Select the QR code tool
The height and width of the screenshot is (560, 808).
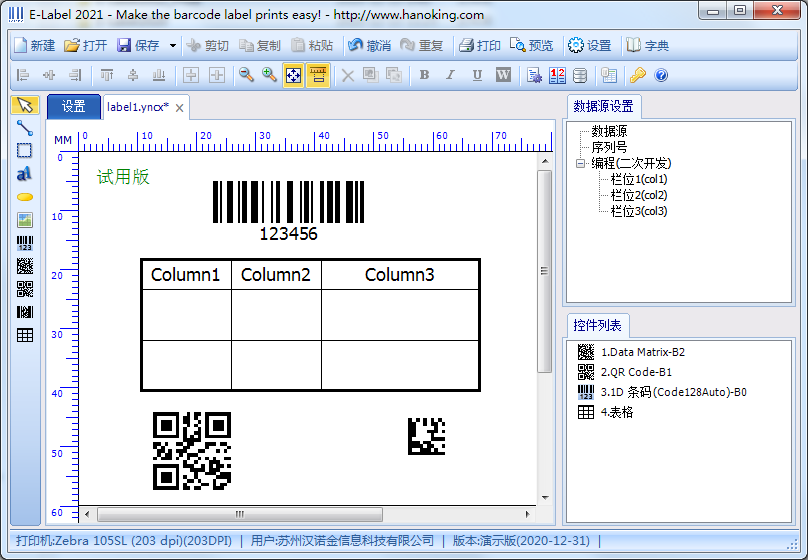(25, 289)
